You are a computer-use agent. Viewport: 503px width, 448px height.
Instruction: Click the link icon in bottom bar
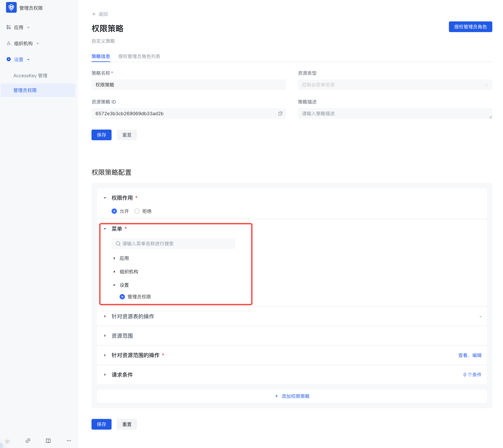click(x=28, y=441)
